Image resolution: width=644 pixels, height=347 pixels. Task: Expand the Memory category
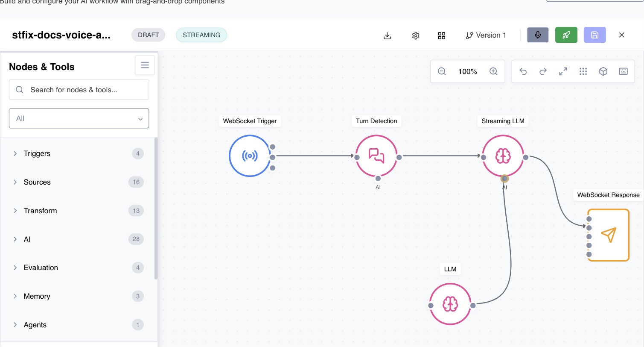pyautogui.click(x=79, y=296)
